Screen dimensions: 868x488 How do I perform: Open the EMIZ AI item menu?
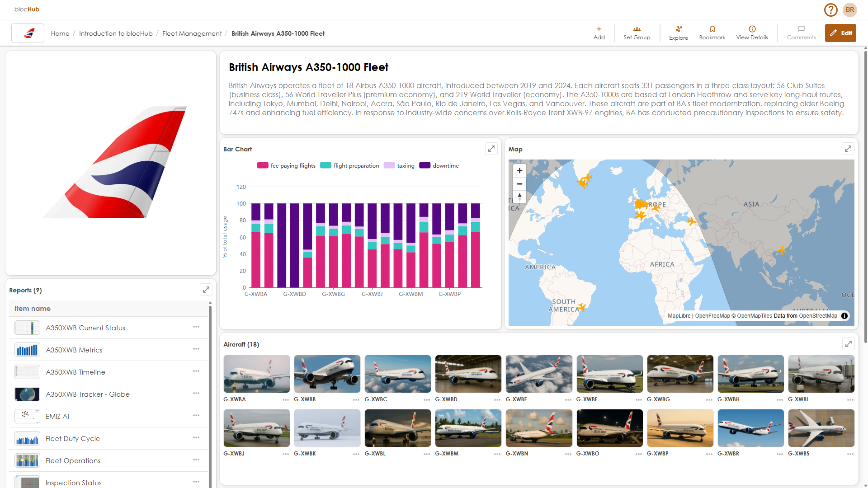point(196,415)
